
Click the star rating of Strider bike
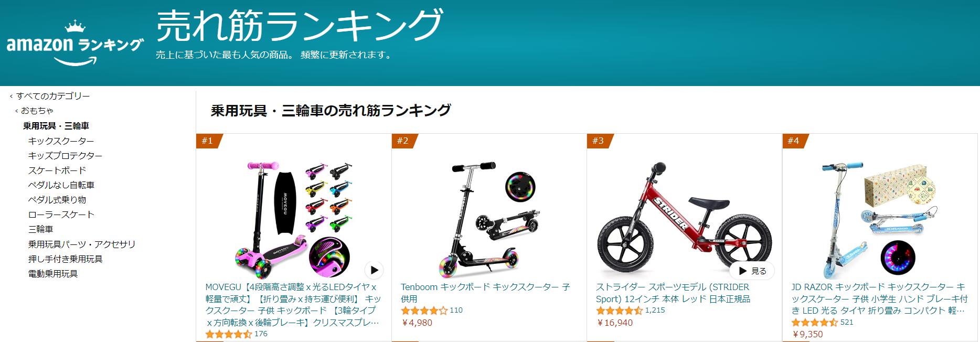[x=619, y=311]
